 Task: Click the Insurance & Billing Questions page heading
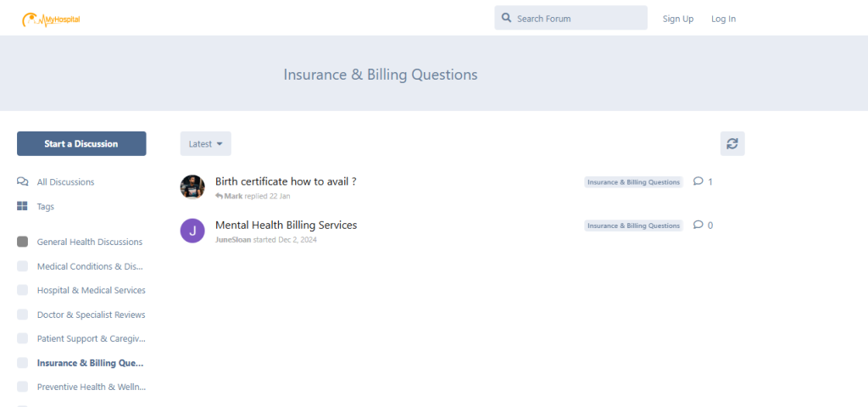[381, 75]
